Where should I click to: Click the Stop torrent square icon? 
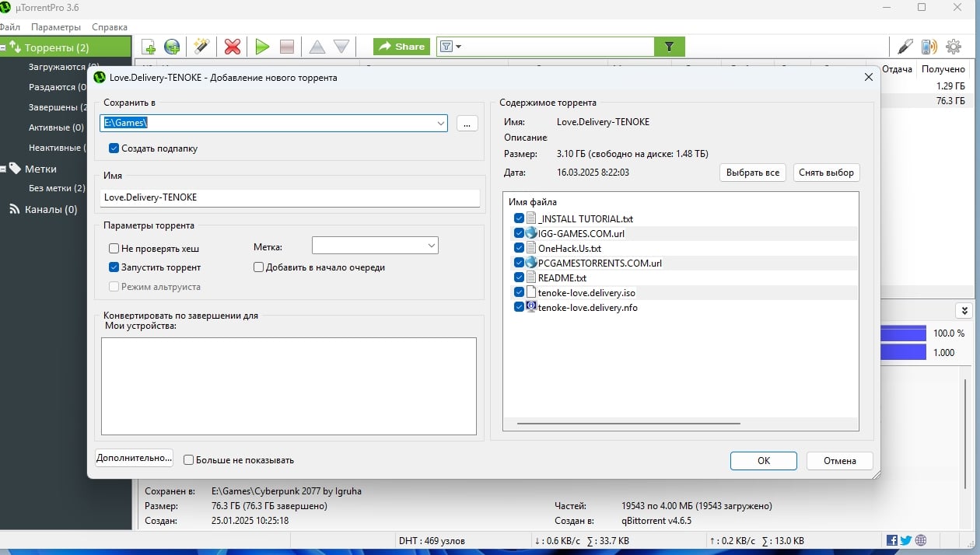[x=287, y=47]
